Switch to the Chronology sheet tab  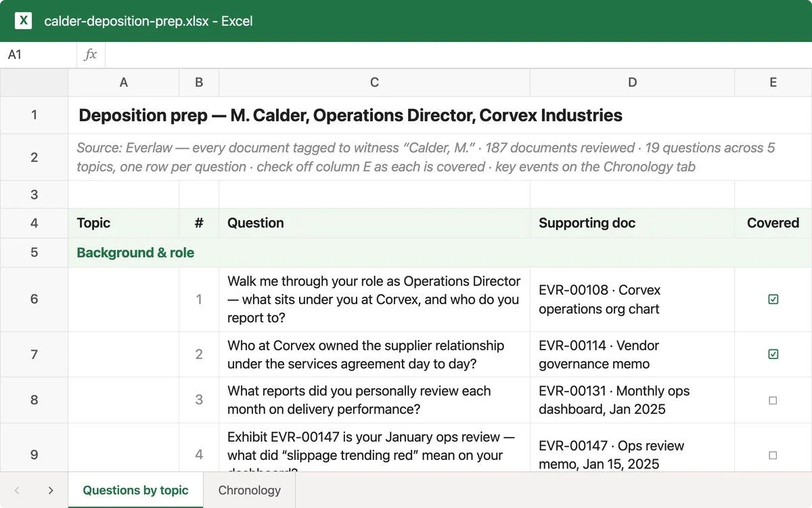pos(249,490)
